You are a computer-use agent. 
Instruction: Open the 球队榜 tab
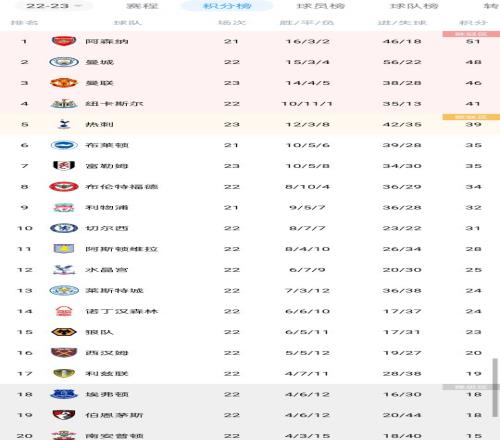pos(414,6)
